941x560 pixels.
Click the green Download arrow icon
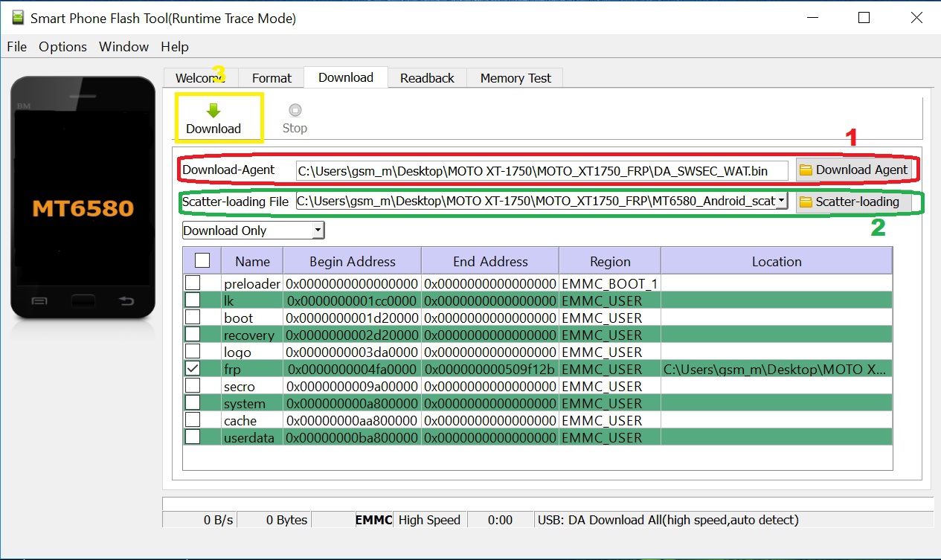pos(213,111)
